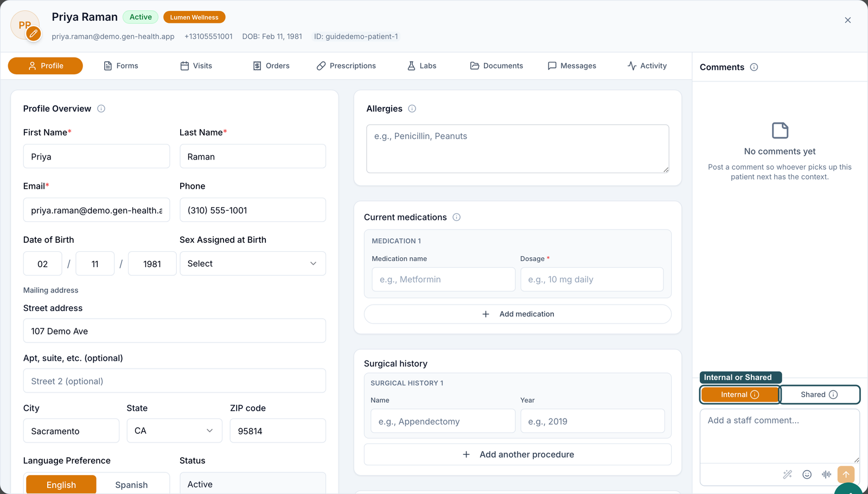This screenshot has height=494, width=868.
Task: Click Add another procedure button
Action: (518, 454)
